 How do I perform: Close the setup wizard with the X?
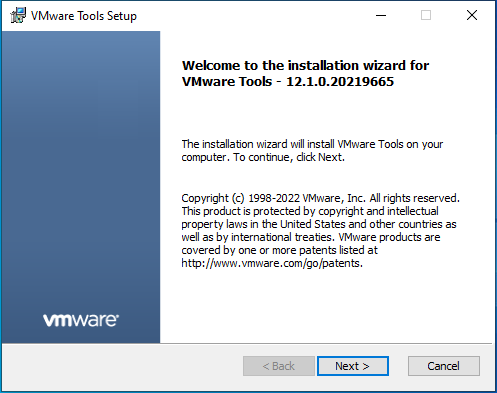click(x=472, y=15)
